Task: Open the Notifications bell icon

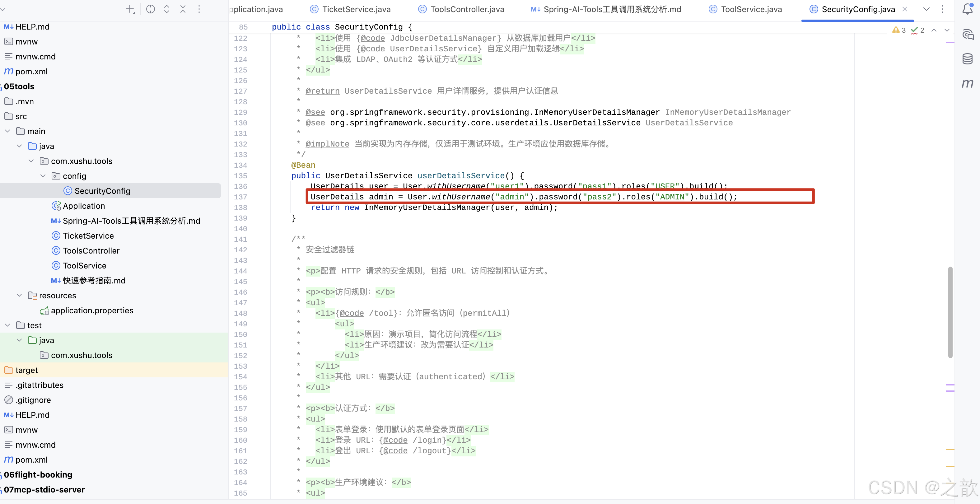Action: (968, 9)
